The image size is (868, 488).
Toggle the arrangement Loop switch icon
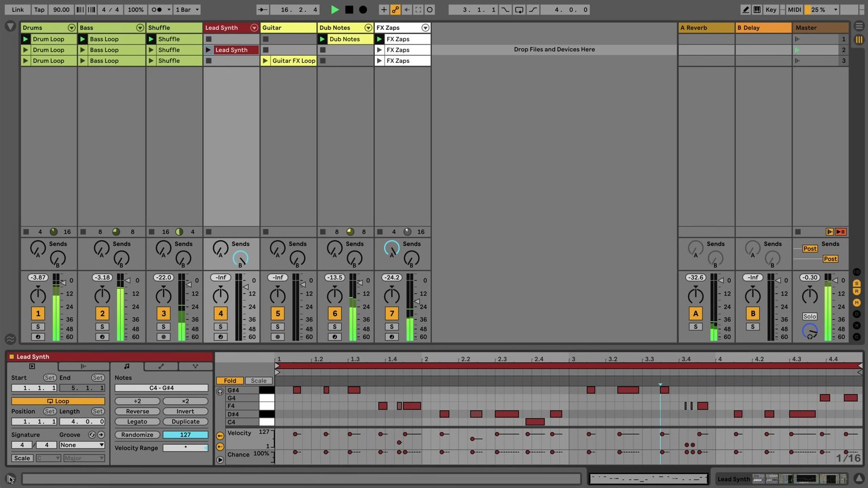519,9
